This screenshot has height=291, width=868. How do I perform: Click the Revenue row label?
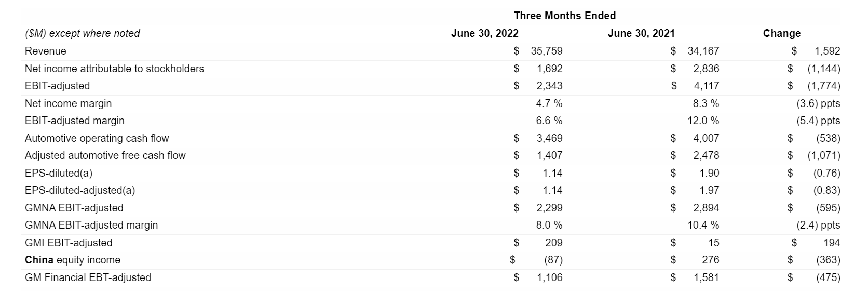click(46, 51)
